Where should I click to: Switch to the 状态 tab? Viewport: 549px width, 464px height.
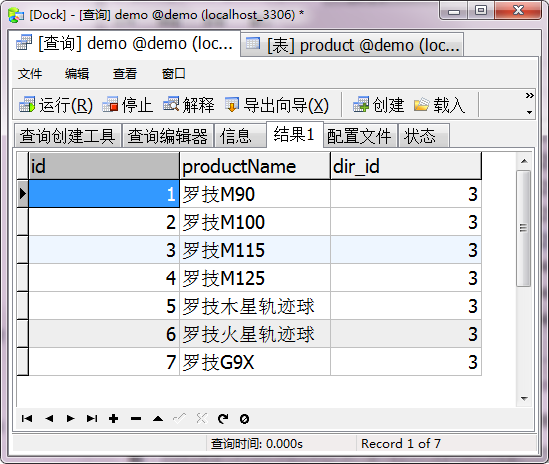point(423,136)
